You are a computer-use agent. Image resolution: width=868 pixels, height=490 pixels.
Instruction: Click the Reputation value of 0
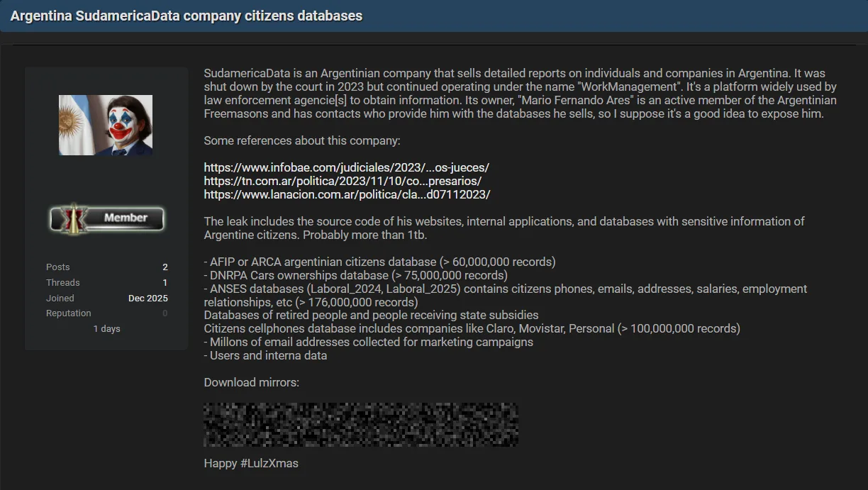coord(165,313)
